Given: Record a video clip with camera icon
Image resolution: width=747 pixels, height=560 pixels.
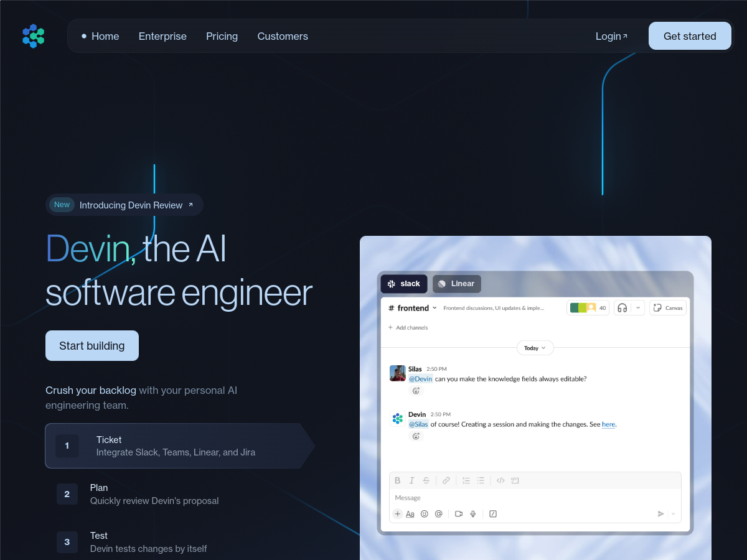Looking at the screenshot, I should pos(459,514).
